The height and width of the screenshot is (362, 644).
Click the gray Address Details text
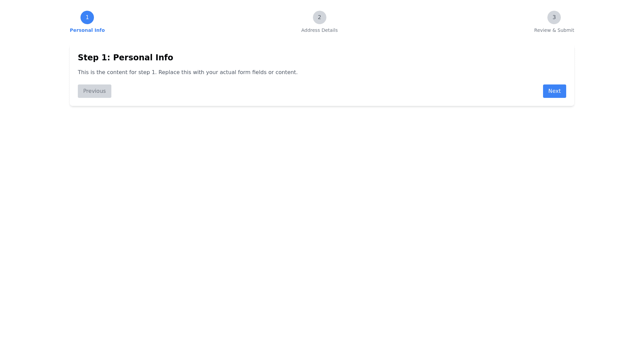[319, 30]
